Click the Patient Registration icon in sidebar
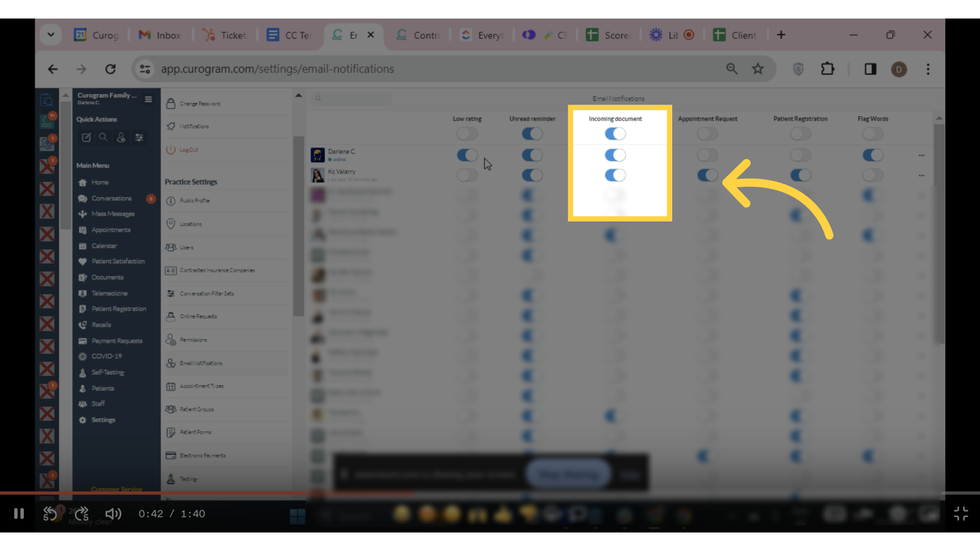The image size is (980, 551). (83, 309)
